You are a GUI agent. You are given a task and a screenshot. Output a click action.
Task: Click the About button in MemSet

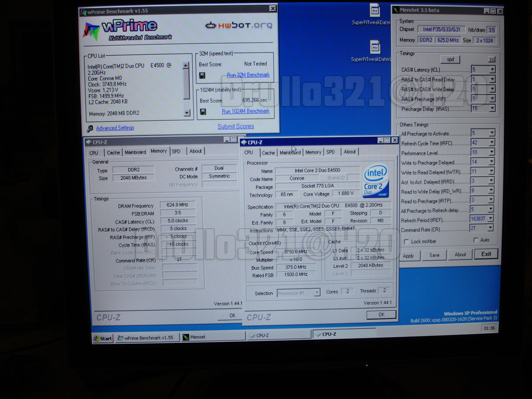[460, 254]
